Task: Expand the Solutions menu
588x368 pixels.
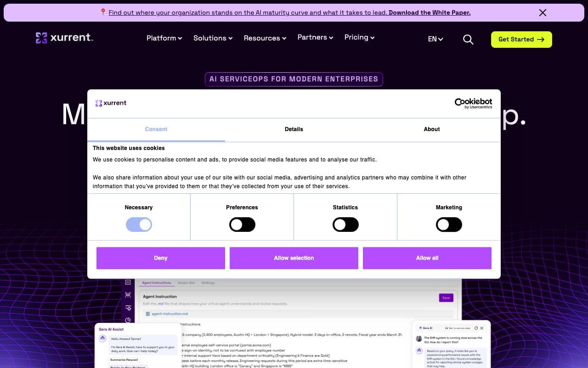Action: point(213,38)
